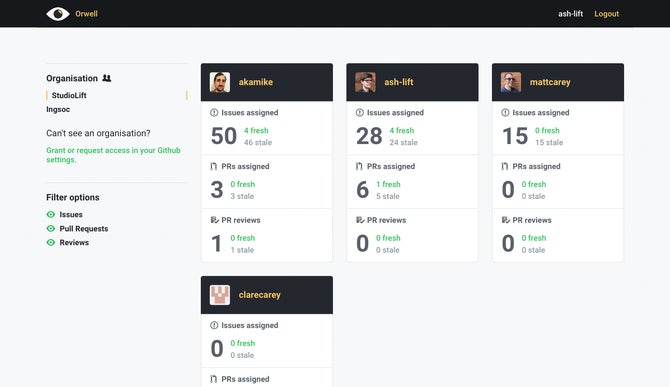Click clarecarey's Issues assigned icon
Viewport: 670px width, 387px height.
tap(214, 325)
